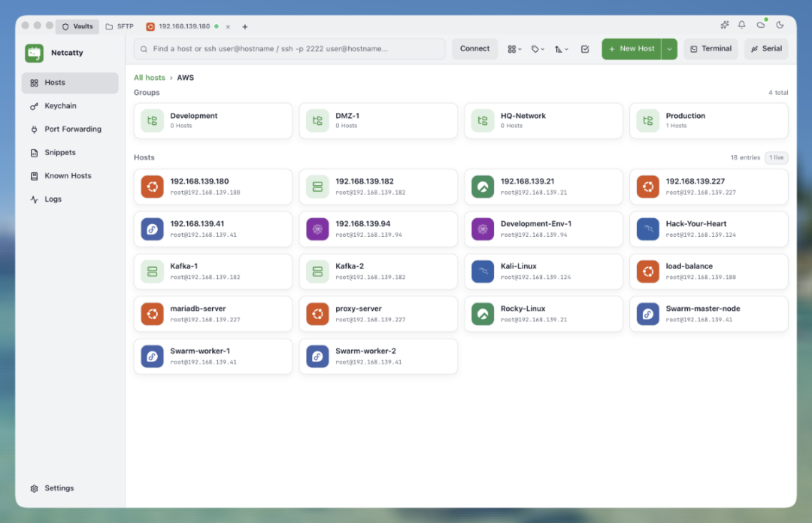Toggle the 1 live filter badge
This screenshot has width=812, height=523.
(776, 157)
